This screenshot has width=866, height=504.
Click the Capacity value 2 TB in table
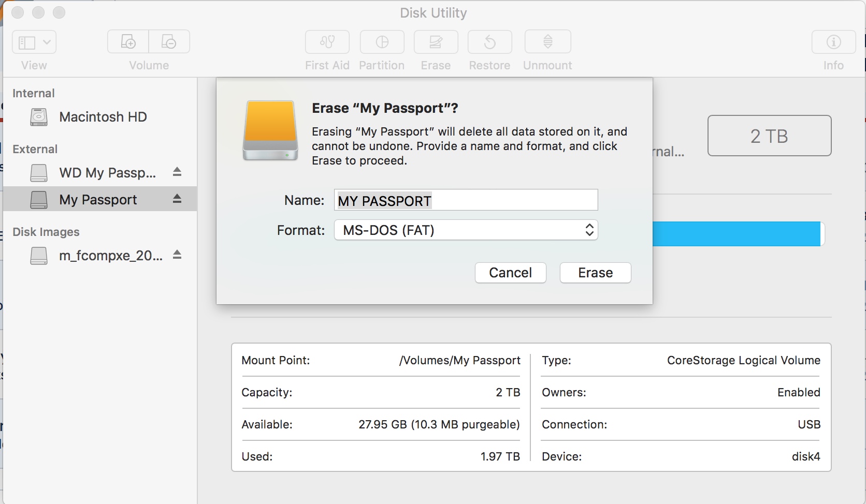(508, 392)
